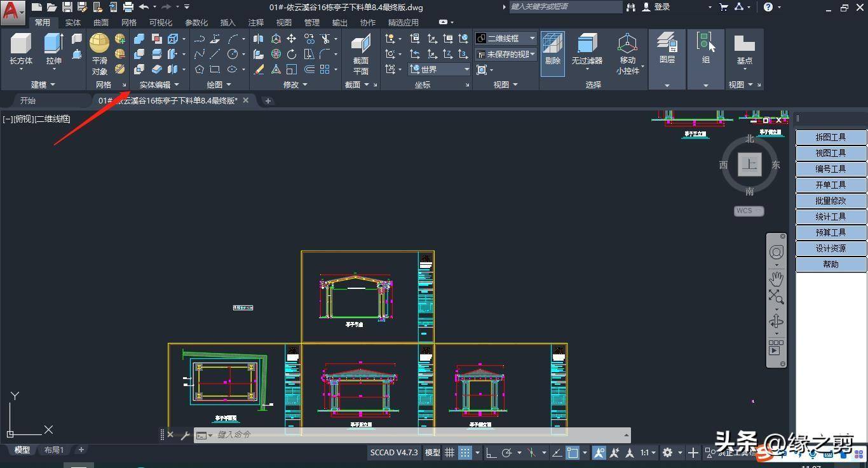The height and width of the screenshot is (468, 868).
Task: Click the Undo arrow in quick access toolbar
Action: (144, 7)
